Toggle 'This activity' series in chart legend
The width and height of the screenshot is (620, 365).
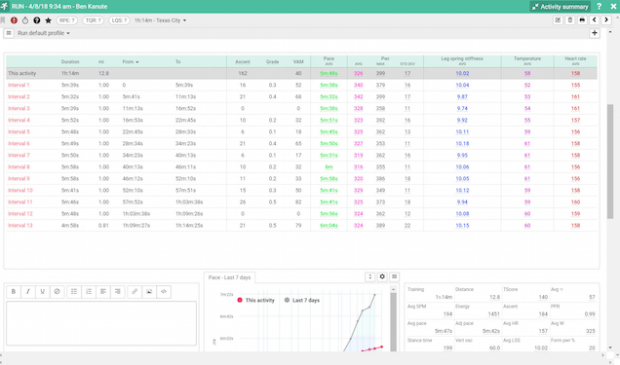[x=256, y=300]
